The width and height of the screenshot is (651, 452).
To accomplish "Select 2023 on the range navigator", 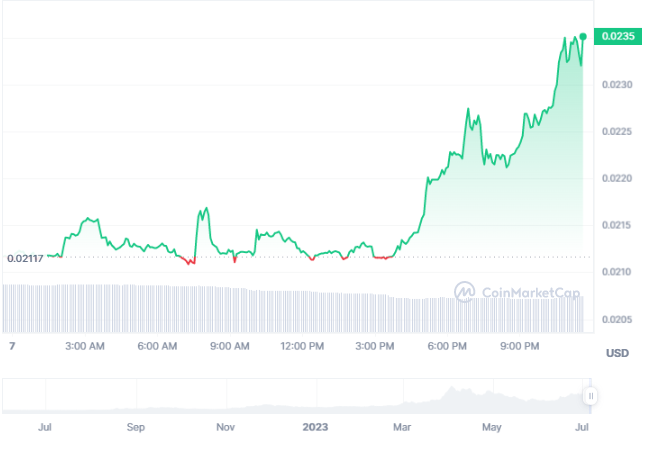I will click(x=315, y=427).
